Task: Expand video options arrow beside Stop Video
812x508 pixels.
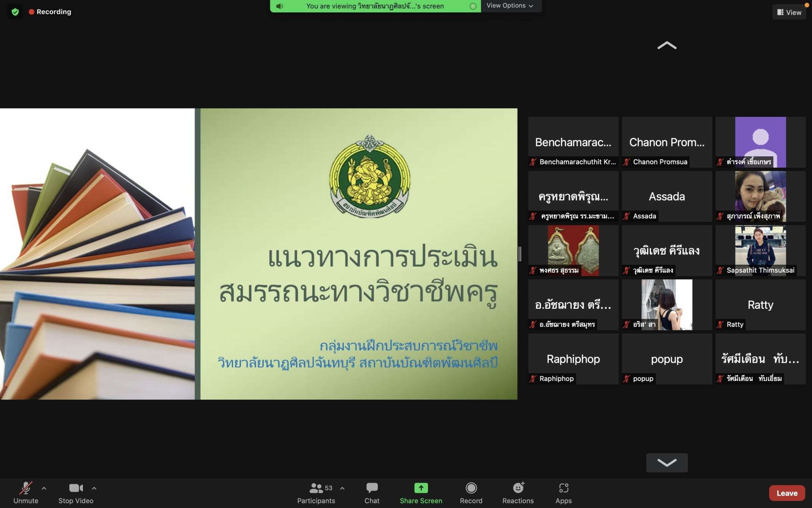Action: click(x=94, y=489)
